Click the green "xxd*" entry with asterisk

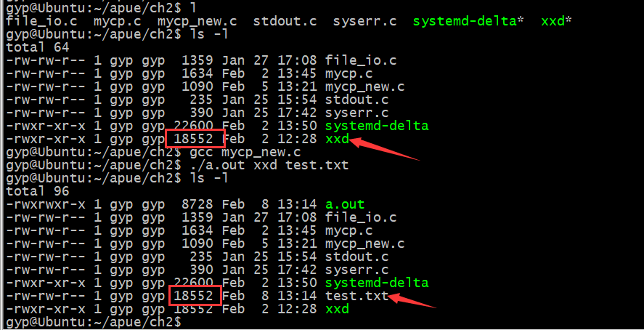[557, 21]
